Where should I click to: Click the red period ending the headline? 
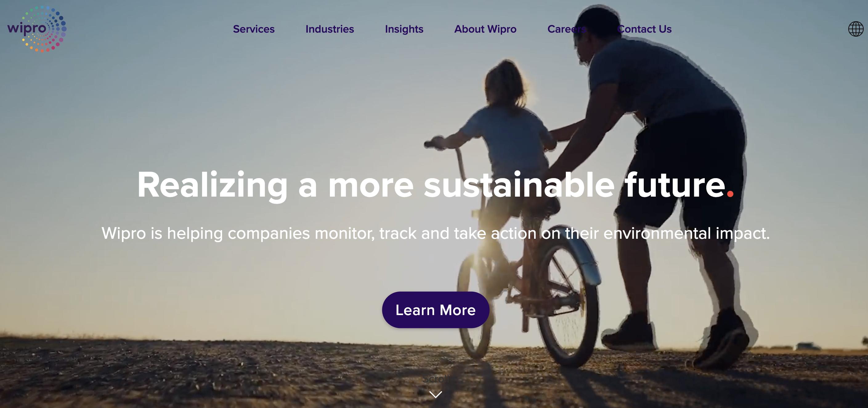730,194
